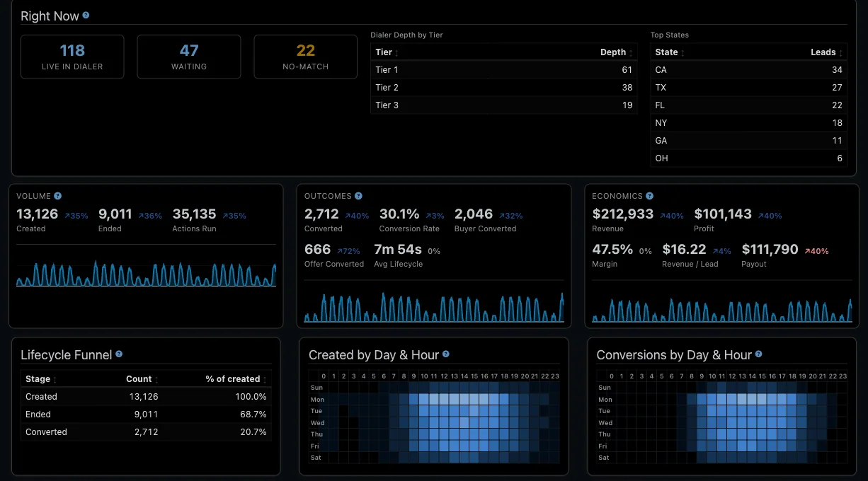Viewport: 868px width, 481px height.
Task: Click the help icon next to VOLUME
Action: [57, 196]
